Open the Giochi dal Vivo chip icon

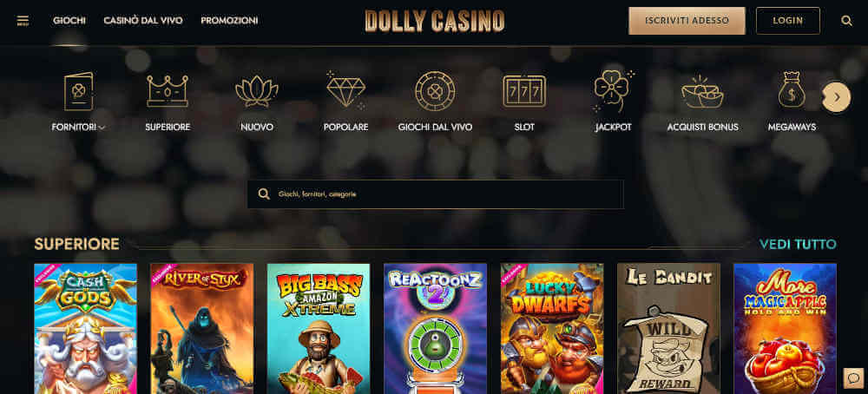(x=435, y=91)
